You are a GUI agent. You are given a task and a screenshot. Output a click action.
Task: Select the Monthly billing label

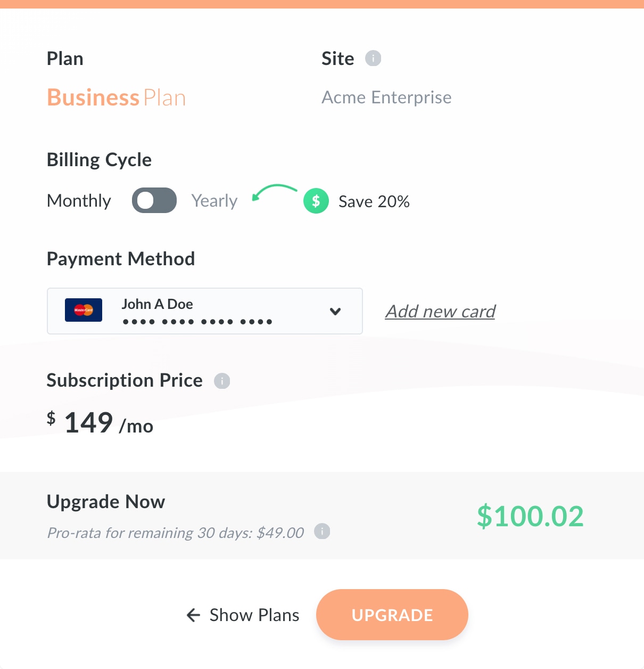tap(79, 201)
